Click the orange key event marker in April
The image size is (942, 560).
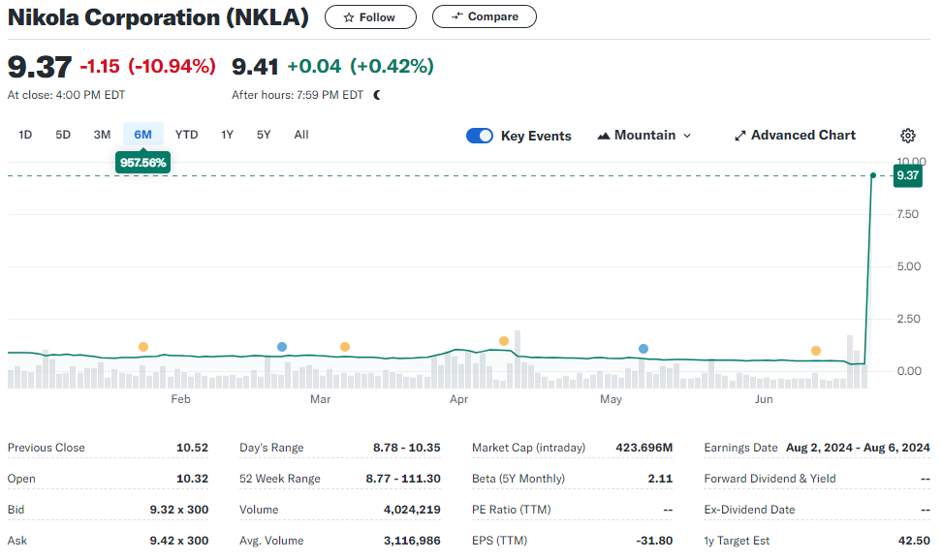pos(504,341)
